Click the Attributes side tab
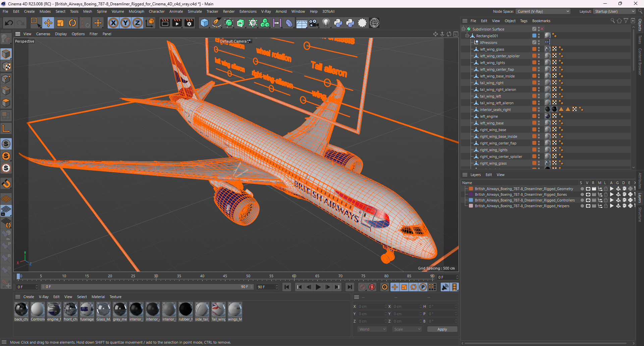This screenshot has width=644, height=346. click(640, 181)
